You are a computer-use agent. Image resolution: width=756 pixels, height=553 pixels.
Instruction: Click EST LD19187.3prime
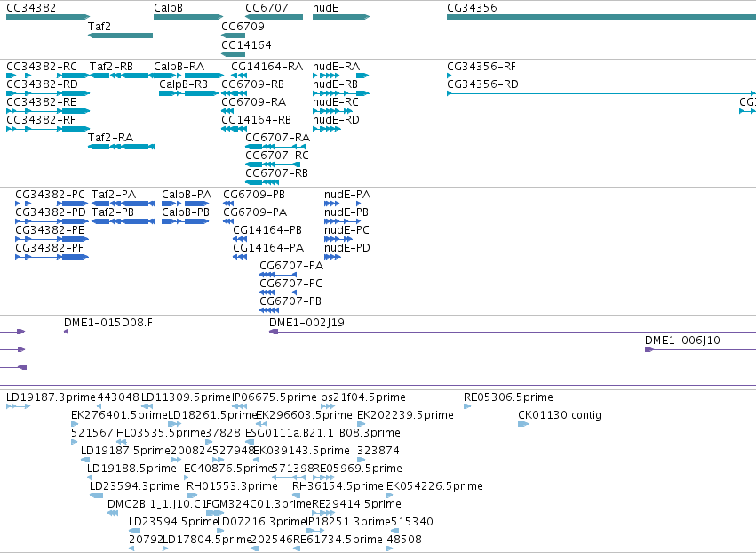click(19, 406)
